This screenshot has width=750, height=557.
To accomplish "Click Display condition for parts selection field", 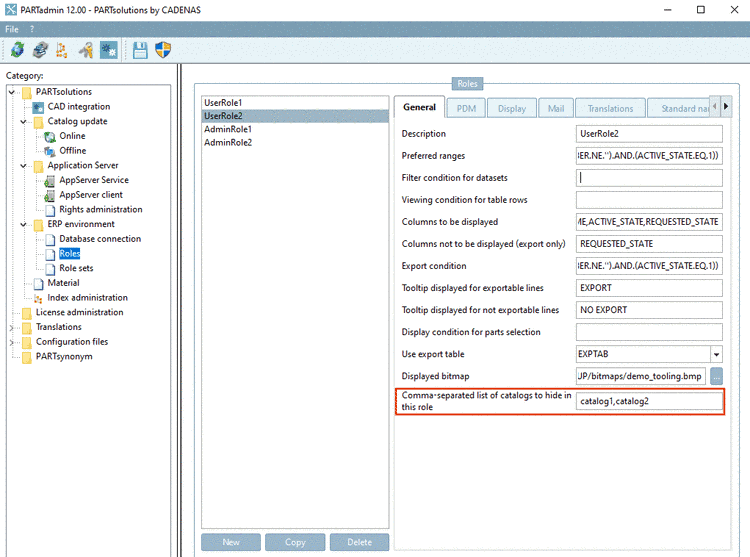I will point(649,332).
